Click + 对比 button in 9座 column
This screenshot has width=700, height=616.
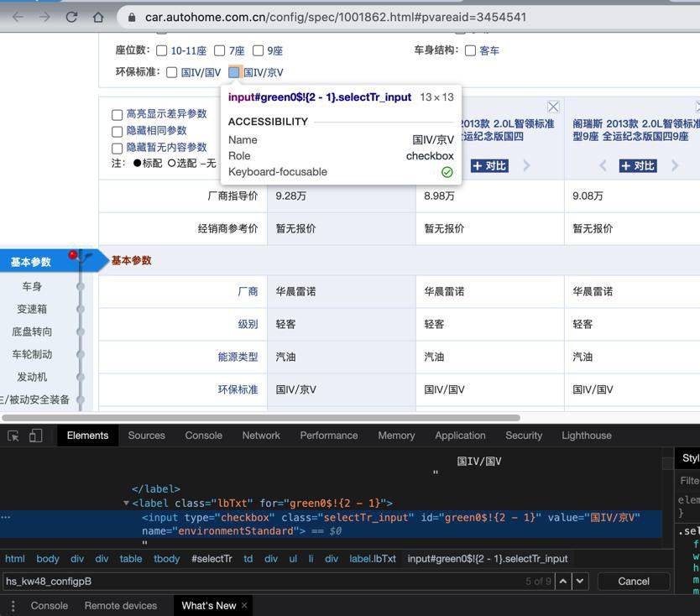pos(638,165)
